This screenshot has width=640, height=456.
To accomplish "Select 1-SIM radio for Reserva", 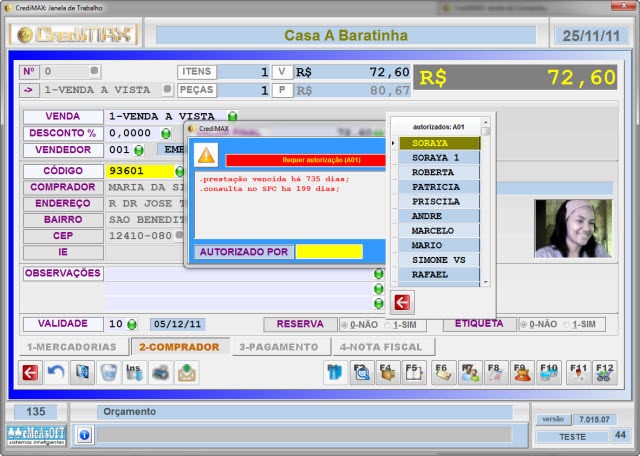I will [x=386, y=325].
